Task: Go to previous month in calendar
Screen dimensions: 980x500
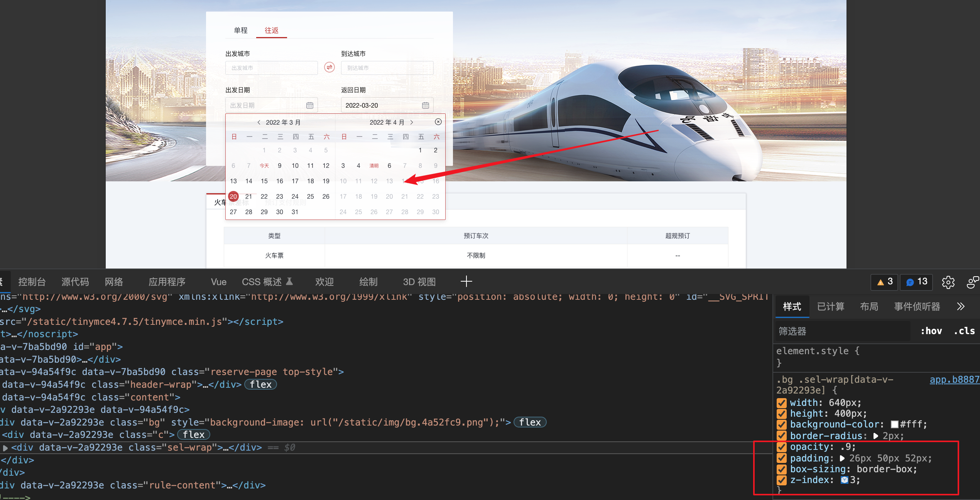Action: click(259, 122)
